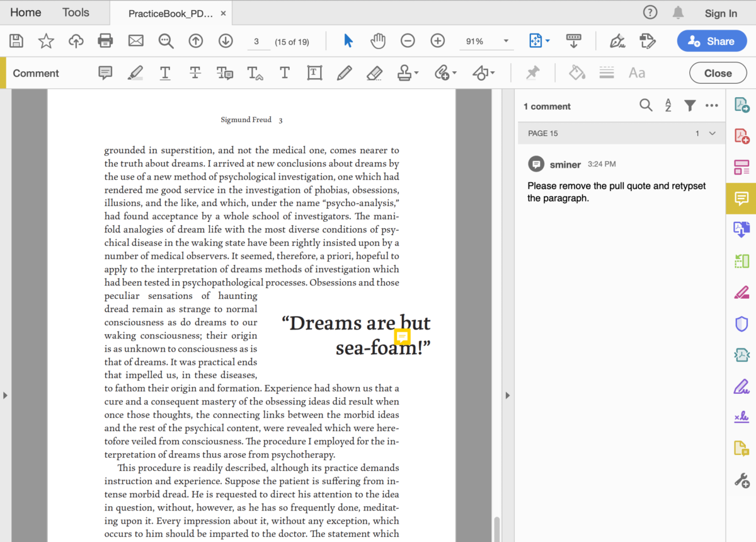
Task: Collapse the PAGE 15 comment group
Action: pyautogui.click(x=712, y=133)
